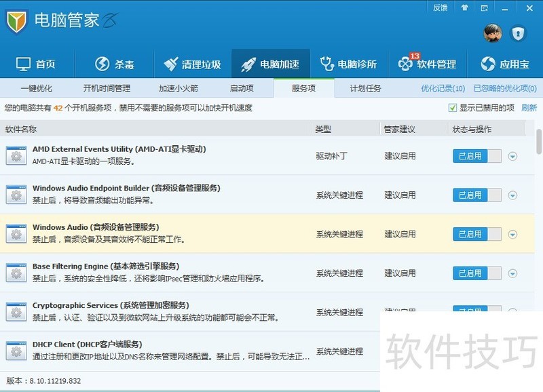Image resolution: width=543 pixels, height=392 pixels.
Task: Expand options arrow for Windows Audio row
Action: pyautogui.click(x=512, y=235)
